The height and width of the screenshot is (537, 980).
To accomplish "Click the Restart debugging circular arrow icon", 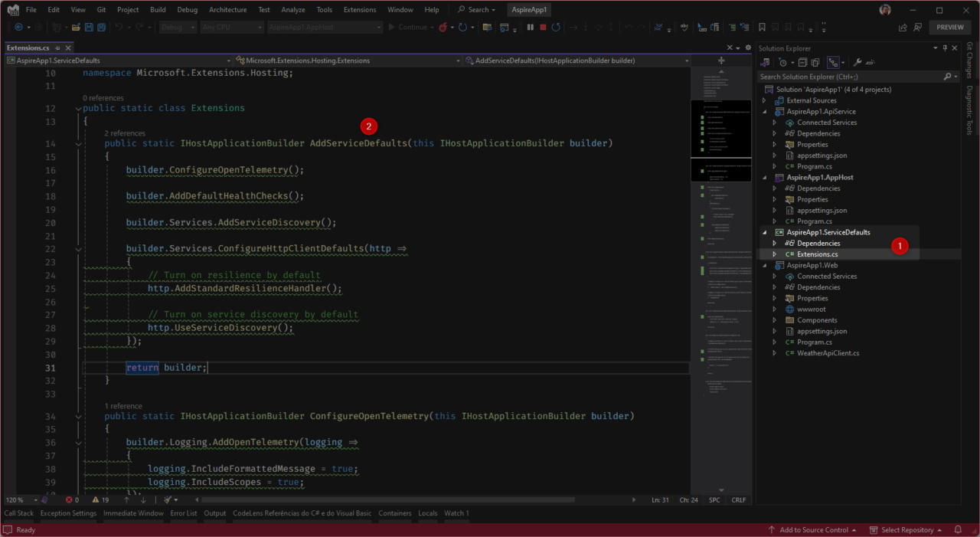I will pyautogui.click(x=557, y=26).
